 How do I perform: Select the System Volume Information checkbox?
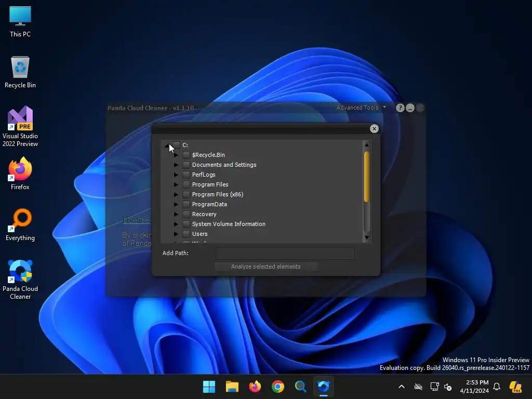pos(186,224)
